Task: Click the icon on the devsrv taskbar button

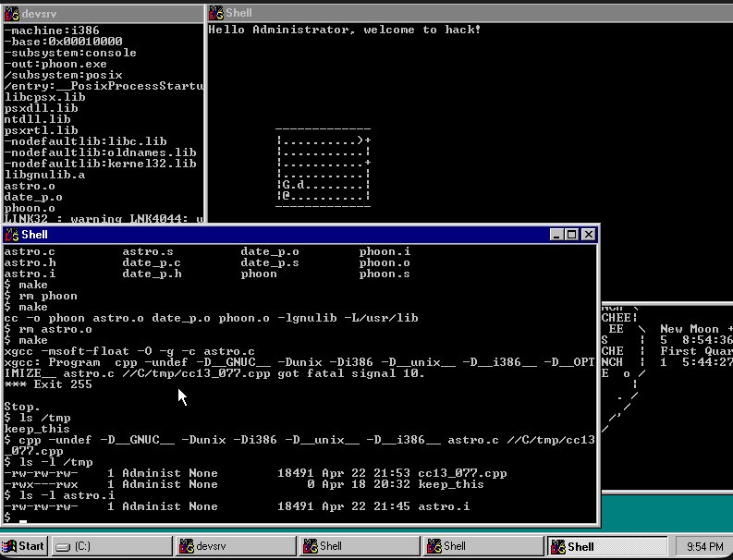Action: coord(187,546)
